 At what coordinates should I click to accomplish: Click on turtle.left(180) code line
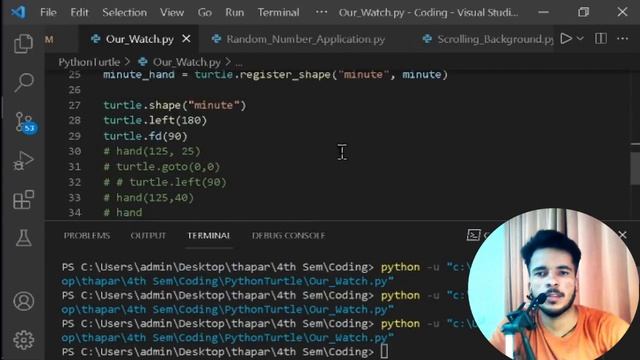(x=155, y=120)
